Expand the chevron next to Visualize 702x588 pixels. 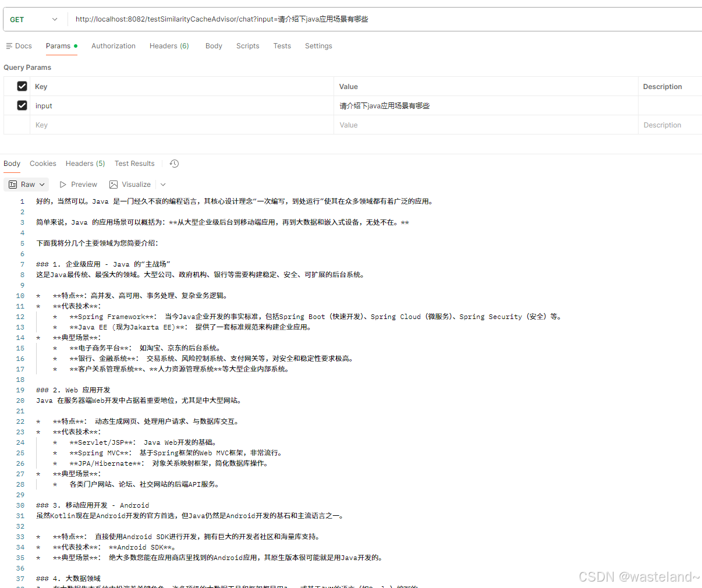(x=163, y=185)
